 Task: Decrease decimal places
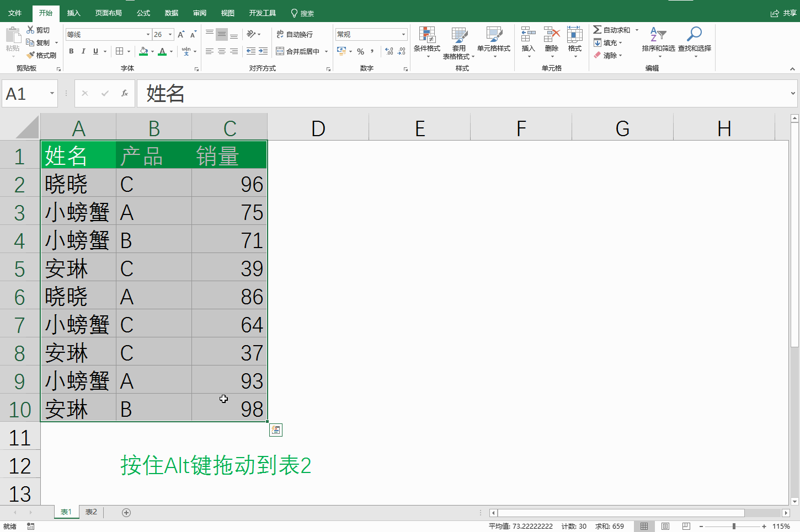pyautogui.click(x=402, y=51)
